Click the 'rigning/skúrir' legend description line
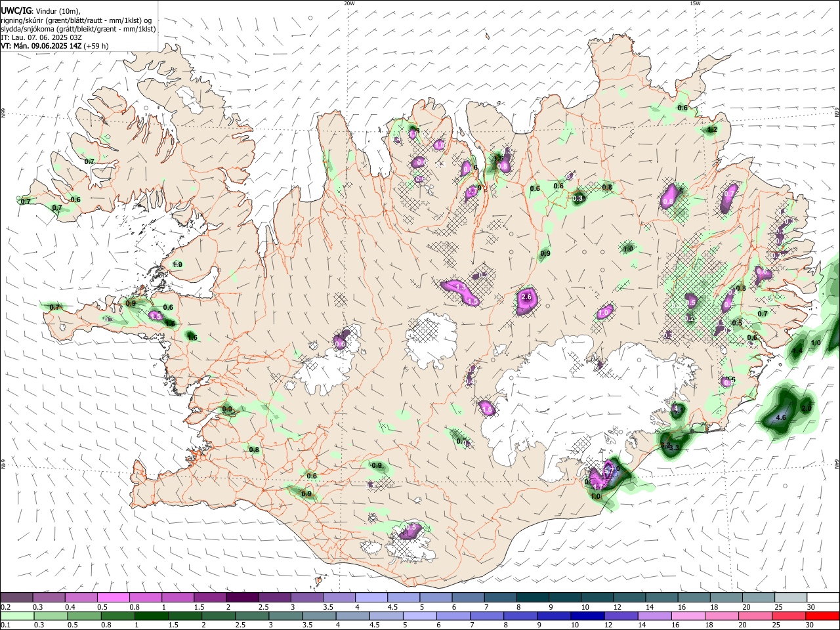 click(76, 20)
